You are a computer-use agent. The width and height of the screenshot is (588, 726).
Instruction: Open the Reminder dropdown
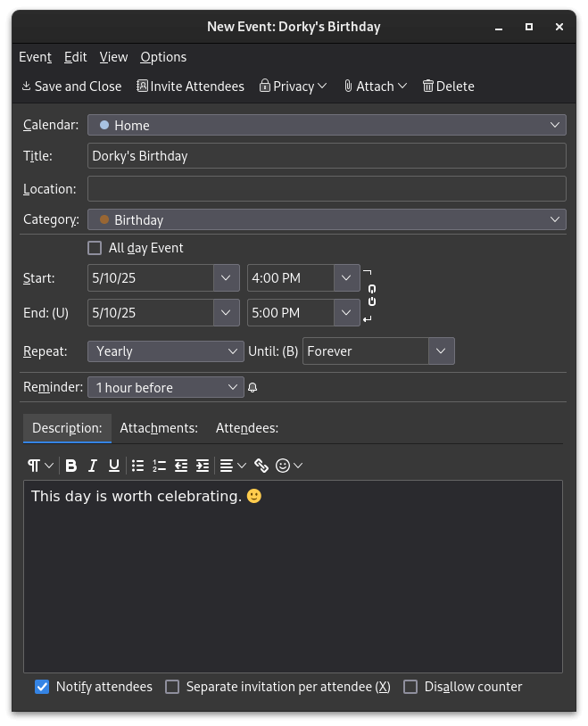point(165,387)
